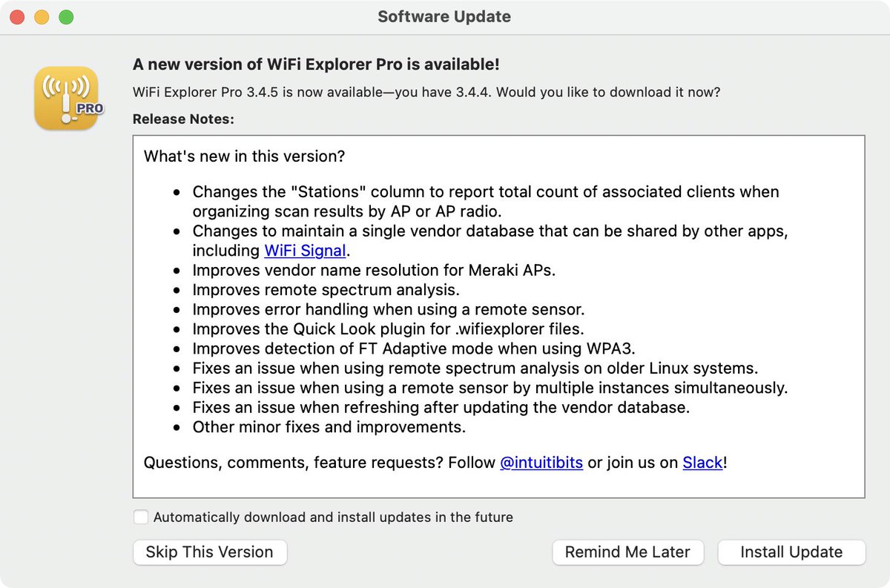
Task: Enable automatically download and install updates checkbox
Action: pyautogui.click(x=141, y=517)
